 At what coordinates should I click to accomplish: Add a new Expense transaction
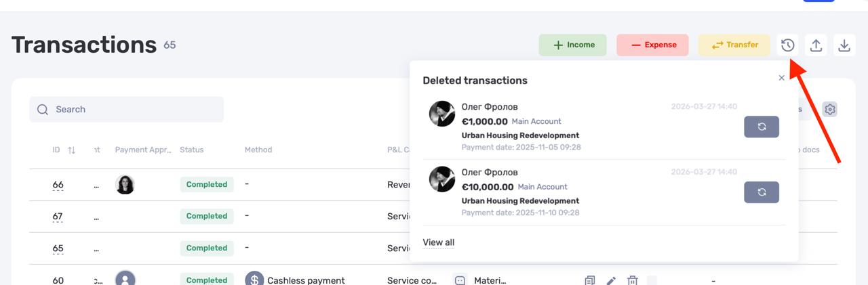click(652, 45)
